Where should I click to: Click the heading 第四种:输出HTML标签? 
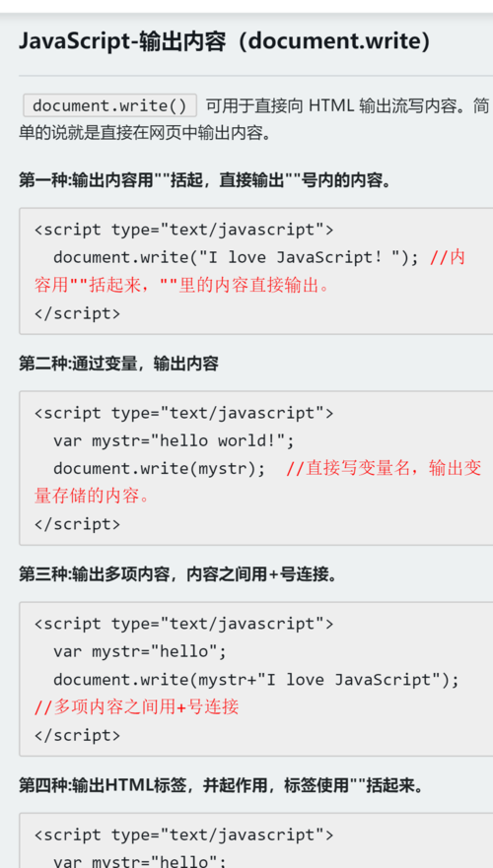click(221, 785)
